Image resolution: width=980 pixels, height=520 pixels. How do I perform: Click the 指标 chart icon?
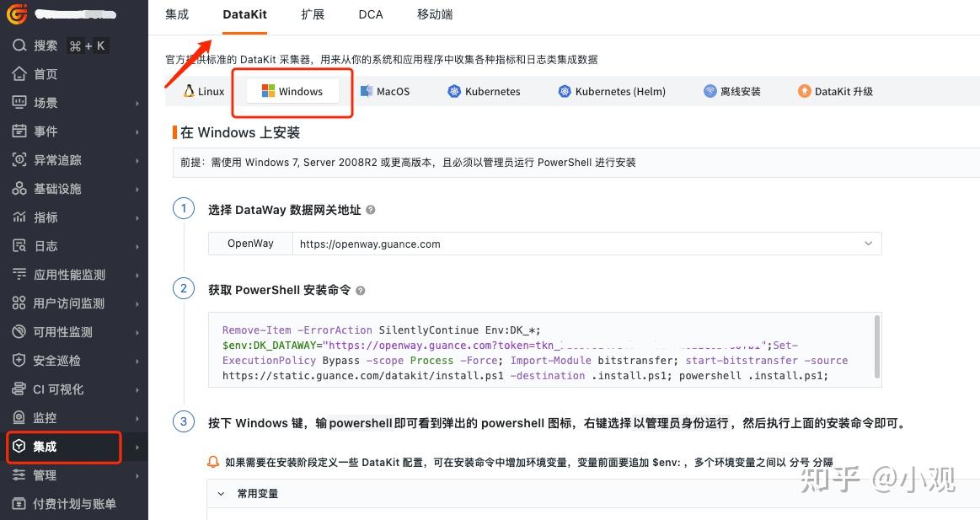[19, 217]
